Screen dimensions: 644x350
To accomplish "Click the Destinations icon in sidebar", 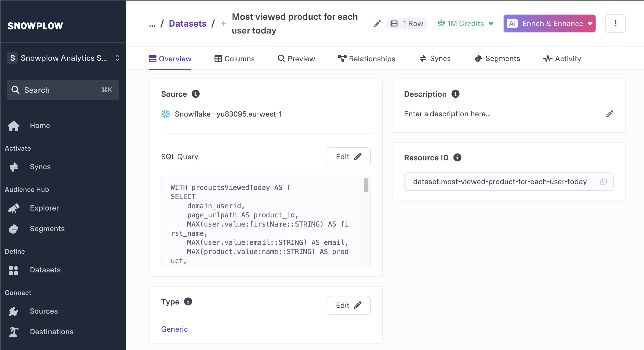I will (14, 331).
